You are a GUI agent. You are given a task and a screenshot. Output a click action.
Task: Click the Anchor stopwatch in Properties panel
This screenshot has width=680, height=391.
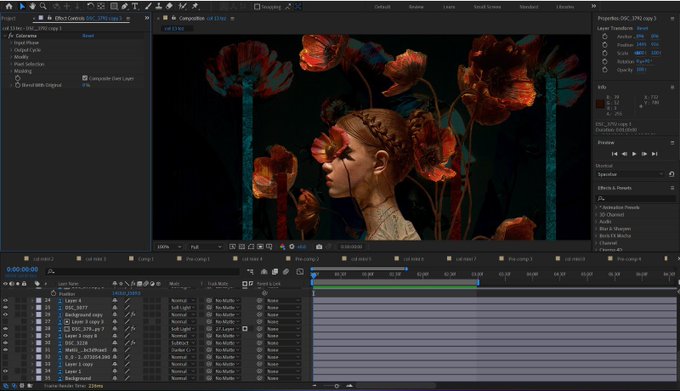[605, 36]
